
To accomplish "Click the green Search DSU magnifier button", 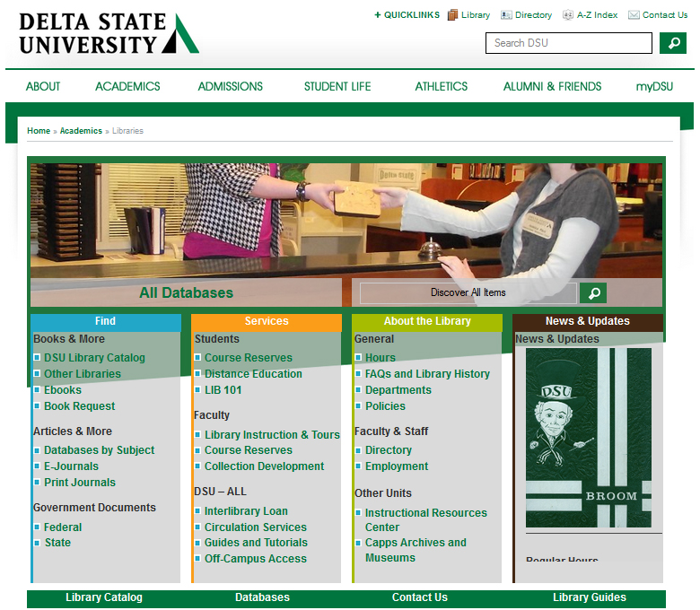I will click(673, 43).
